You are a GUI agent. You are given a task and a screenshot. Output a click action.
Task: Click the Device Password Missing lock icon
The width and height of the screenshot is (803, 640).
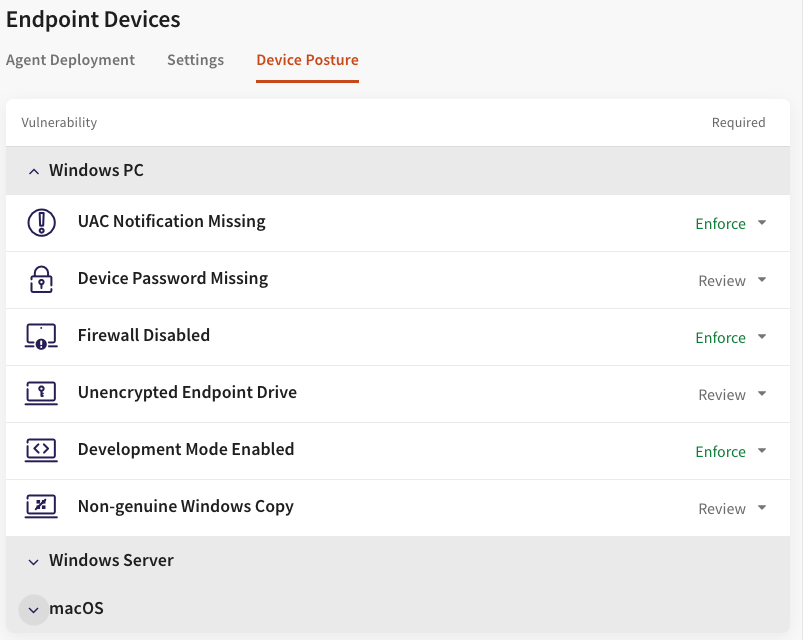point(41,279)
